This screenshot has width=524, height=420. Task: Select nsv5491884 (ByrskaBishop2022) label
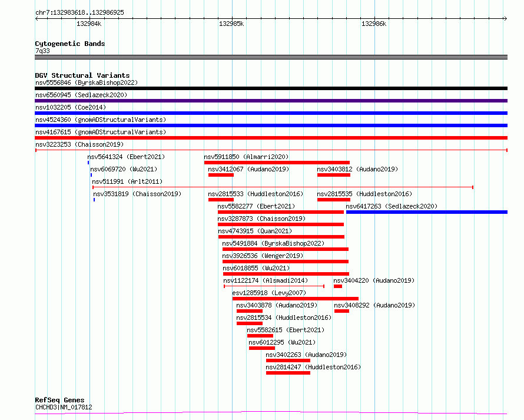pyautogui.click(x=273, y=243)
